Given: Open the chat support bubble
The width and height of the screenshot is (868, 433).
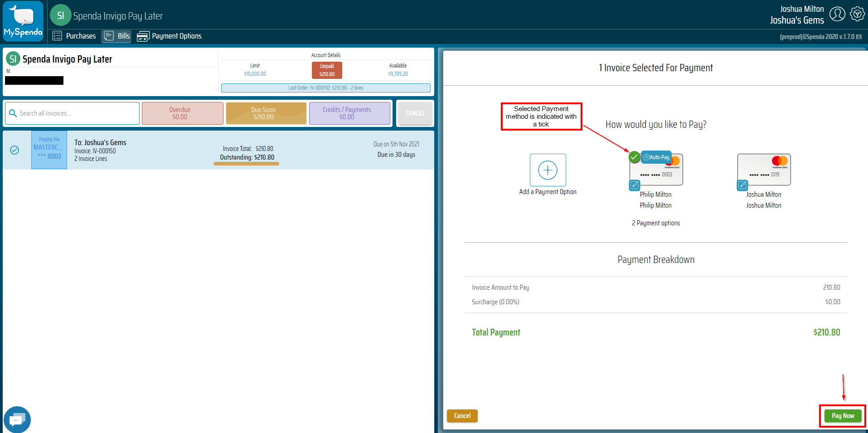Looking at the screenshot, I should click(x=17, y=419).
